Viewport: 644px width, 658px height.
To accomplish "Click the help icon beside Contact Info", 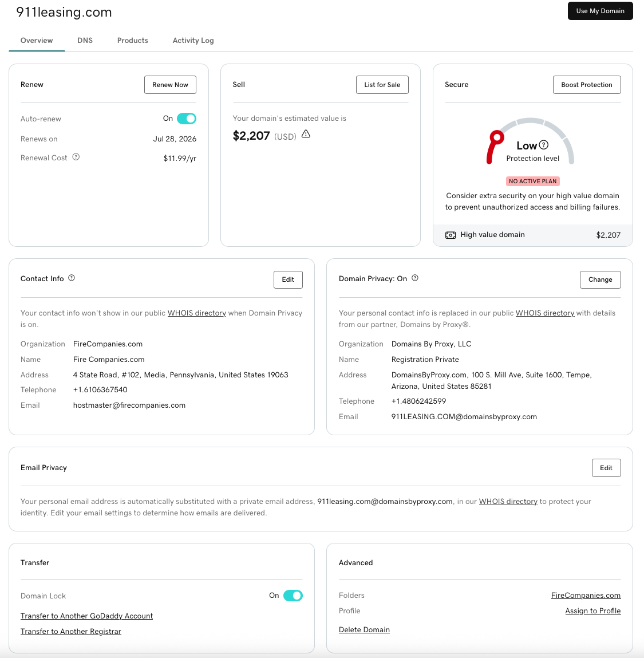I will pyautogui.click(x=72, y=278).
